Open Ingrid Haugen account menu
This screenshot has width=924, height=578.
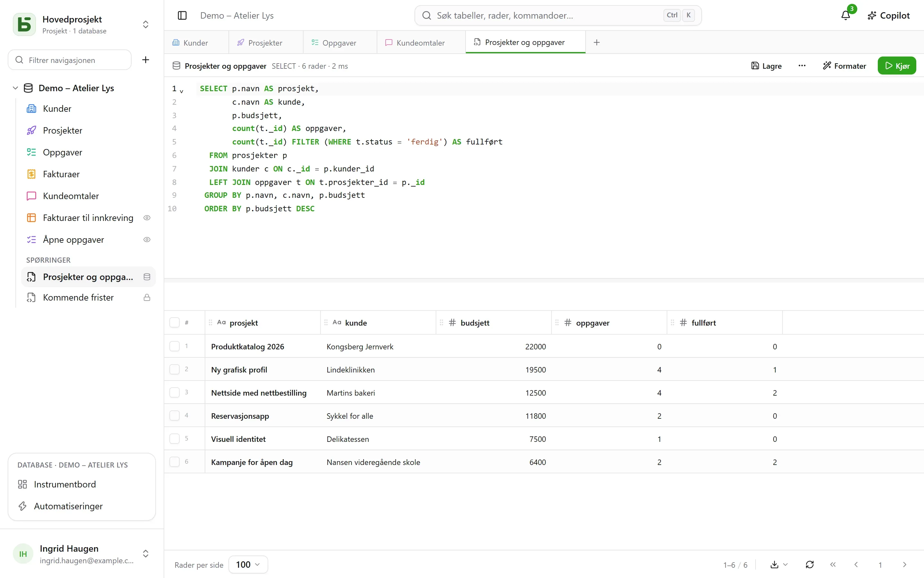point(82,554)
